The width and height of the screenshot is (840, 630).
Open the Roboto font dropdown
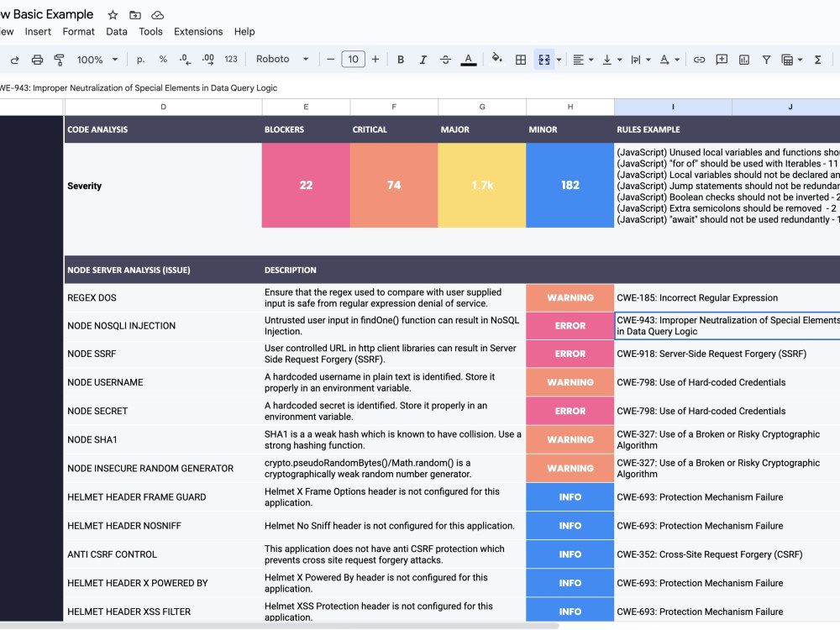tap(281, 60)
